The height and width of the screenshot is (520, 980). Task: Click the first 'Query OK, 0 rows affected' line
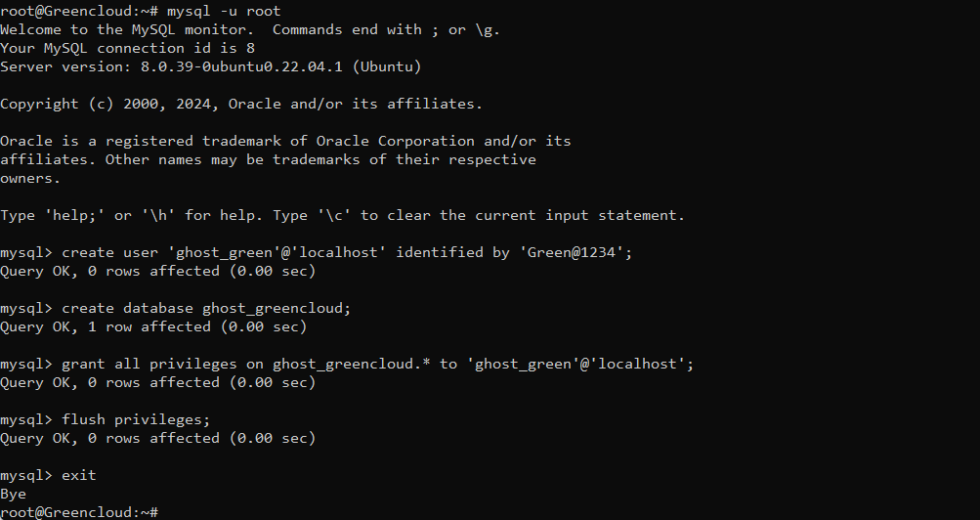point(157,272)
